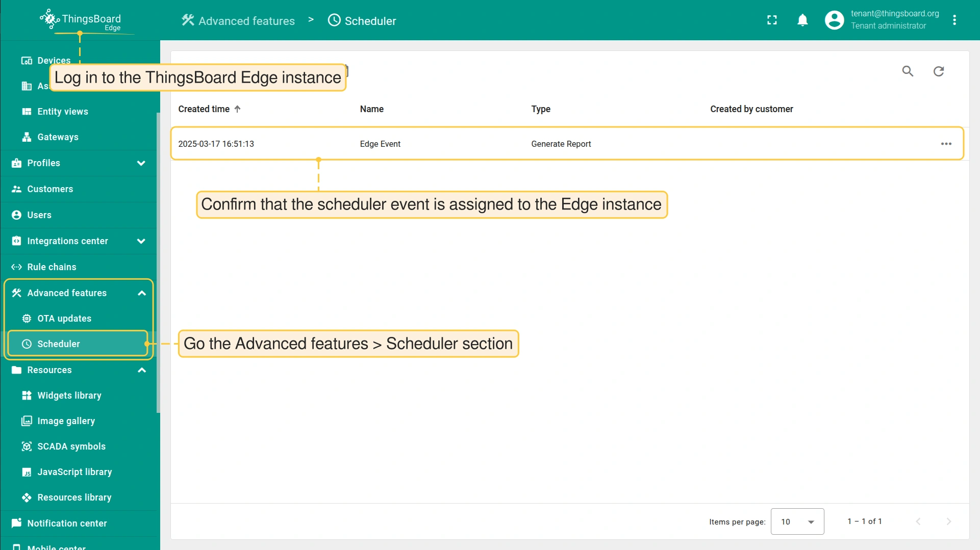Screen dimensions: 980x550
Task: Sort by Created time column arrow
Action: point(237,109)
